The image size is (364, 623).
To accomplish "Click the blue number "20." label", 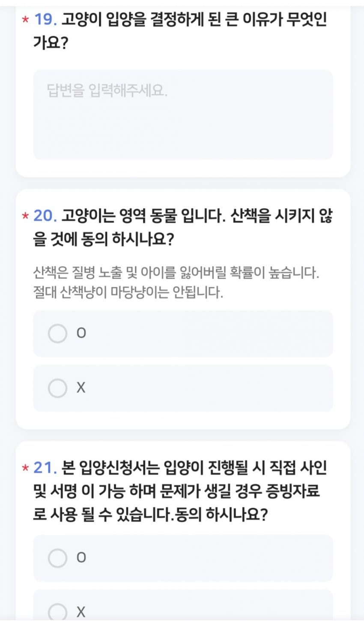I will pos(45,216).
